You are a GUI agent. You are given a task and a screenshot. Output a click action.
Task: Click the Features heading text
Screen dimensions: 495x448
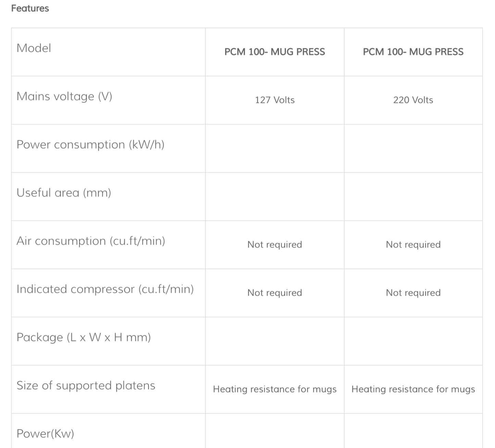point(30,8)
